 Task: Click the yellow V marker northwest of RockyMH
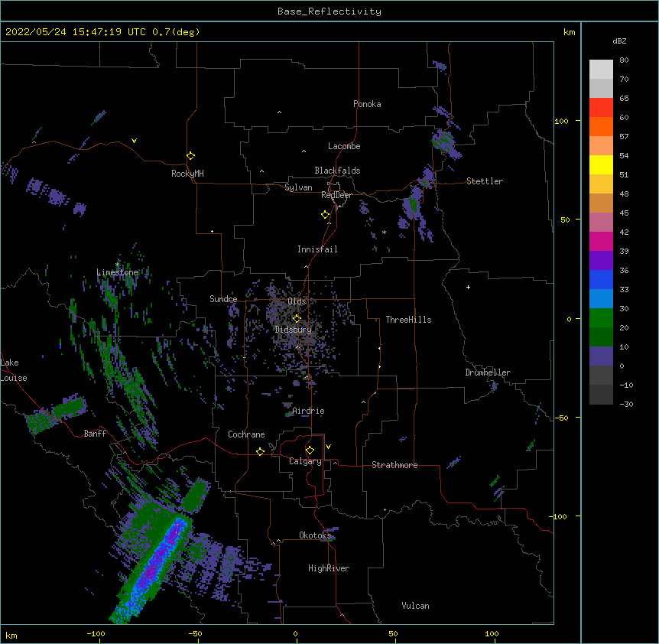pyautogui.click(x=134, y=141)
